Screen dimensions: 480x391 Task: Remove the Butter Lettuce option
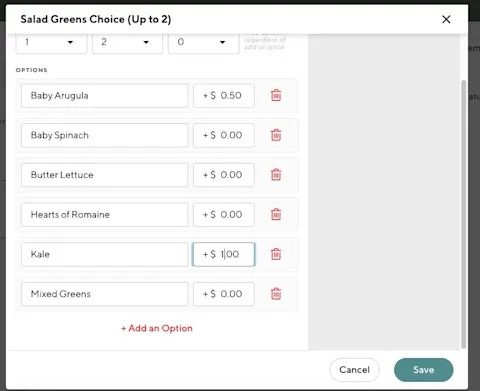[x=276, y=175]
